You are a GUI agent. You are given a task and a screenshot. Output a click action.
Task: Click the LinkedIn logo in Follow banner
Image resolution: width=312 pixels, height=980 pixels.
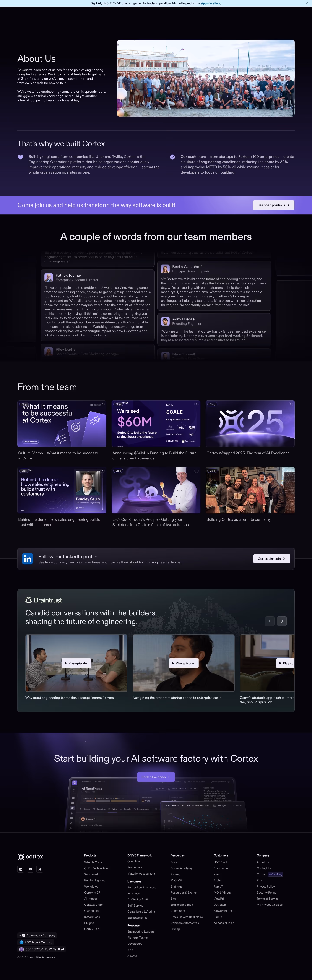pos(27,558)
